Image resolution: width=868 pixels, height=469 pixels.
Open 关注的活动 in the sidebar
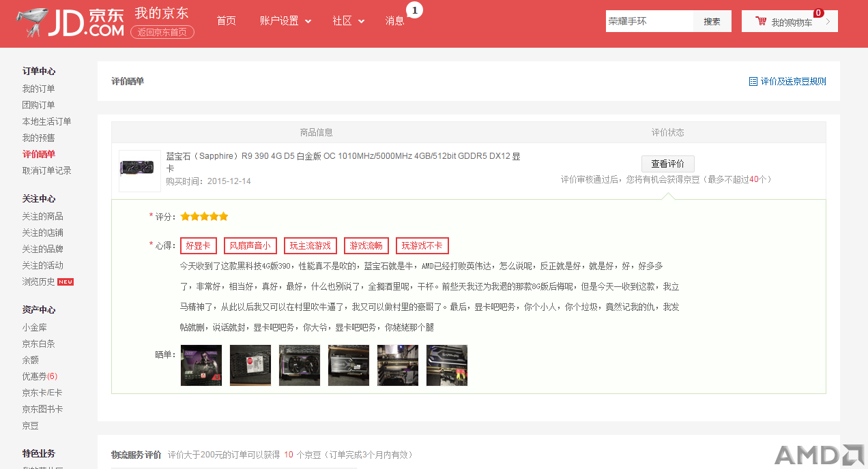pyautogui.click(x=42, y=265)
